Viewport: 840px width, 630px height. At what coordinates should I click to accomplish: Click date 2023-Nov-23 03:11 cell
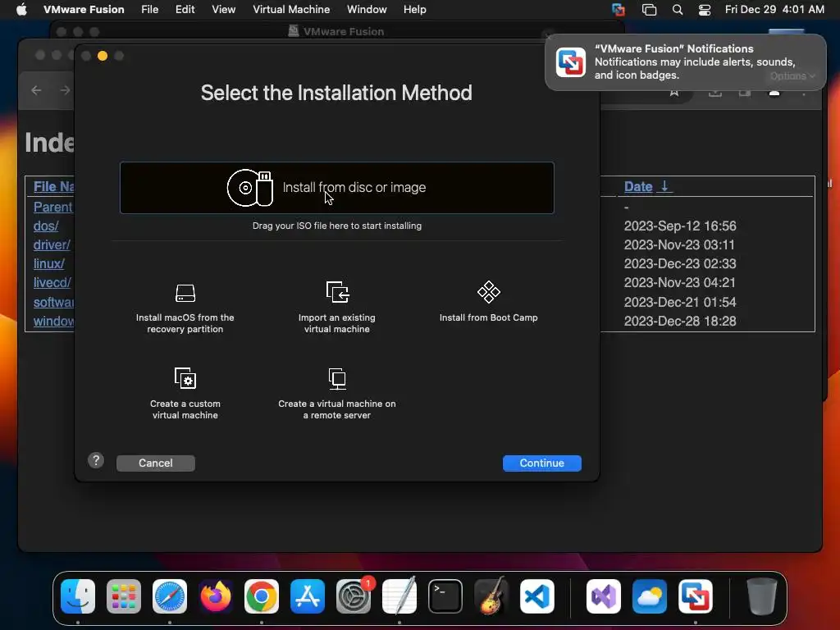coord(679,244)
